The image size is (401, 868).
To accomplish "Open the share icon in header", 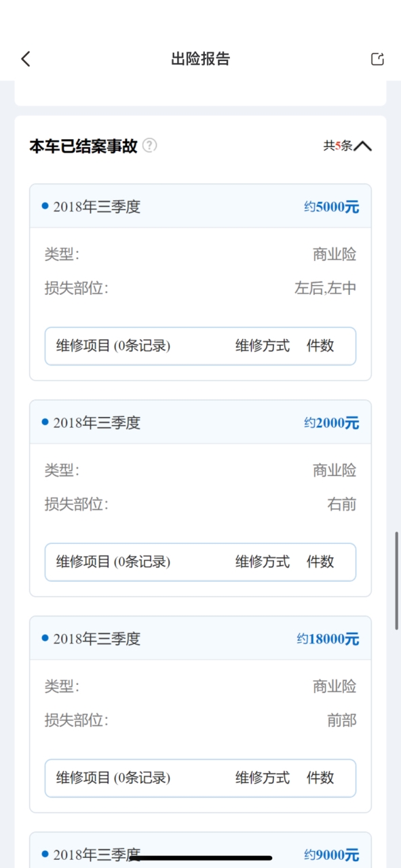I will 377,59.
